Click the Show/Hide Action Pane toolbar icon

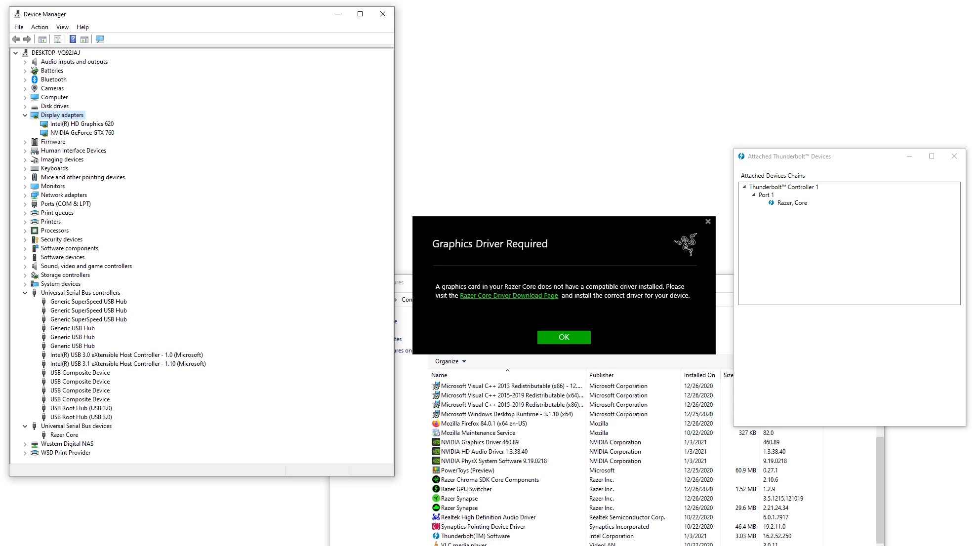[x=84, y=39]
